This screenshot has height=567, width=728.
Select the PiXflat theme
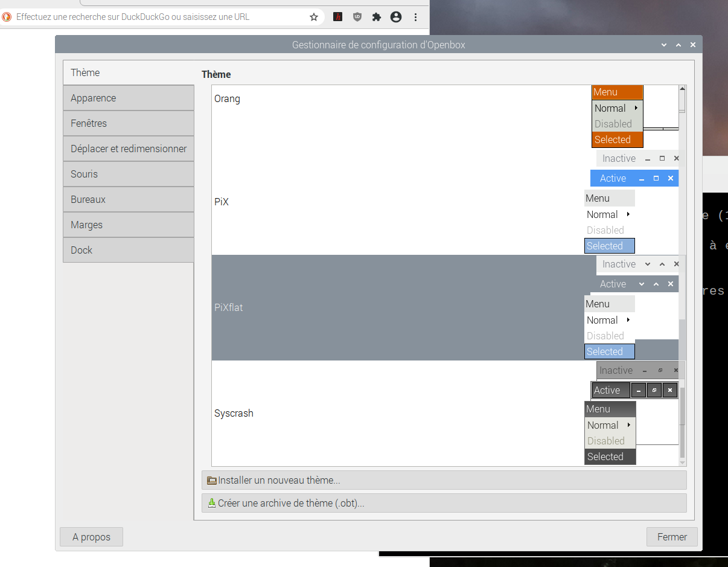pyautogui.click(x=445, y=307)
